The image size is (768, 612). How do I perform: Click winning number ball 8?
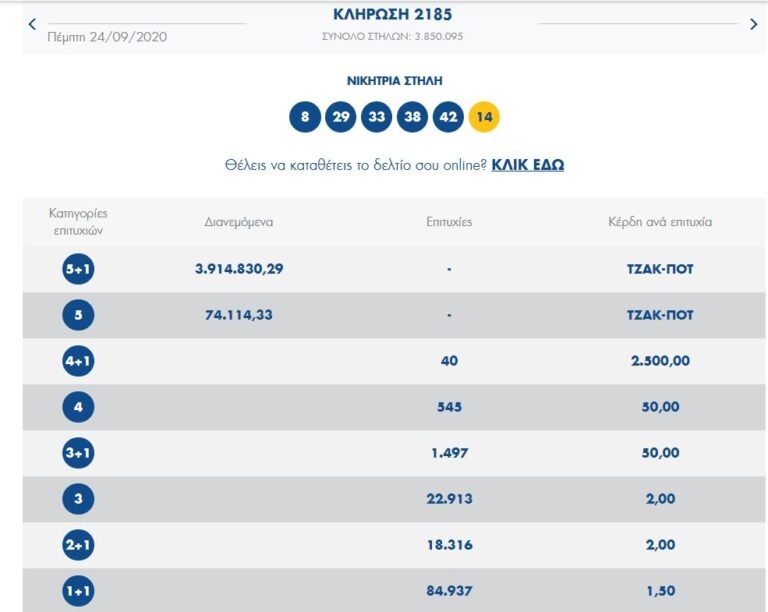pos(305,117)
